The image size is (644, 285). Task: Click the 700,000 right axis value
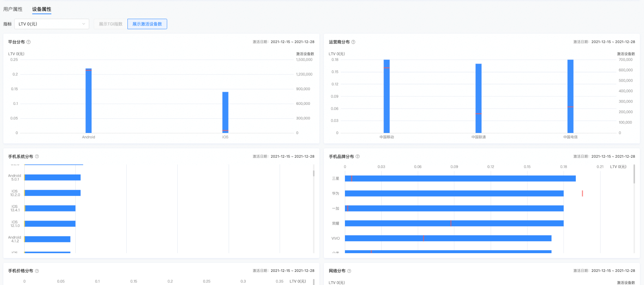[x=626, y=60]
